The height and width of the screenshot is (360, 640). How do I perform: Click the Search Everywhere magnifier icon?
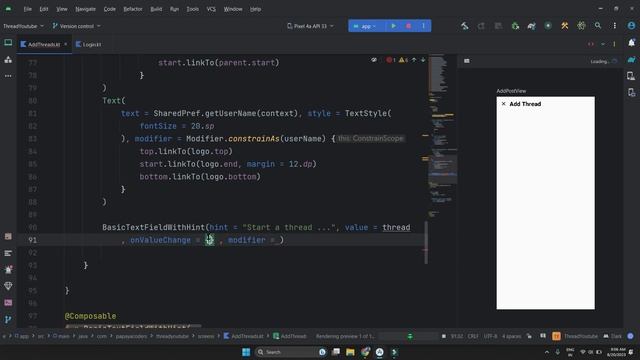598,26
